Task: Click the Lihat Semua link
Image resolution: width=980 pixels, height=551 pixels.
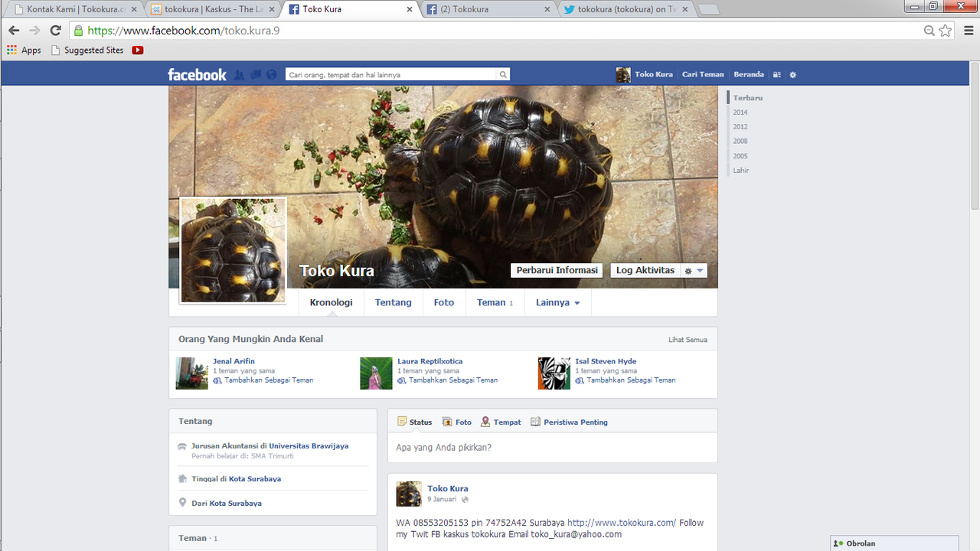Action: click(x=688, y=340)
